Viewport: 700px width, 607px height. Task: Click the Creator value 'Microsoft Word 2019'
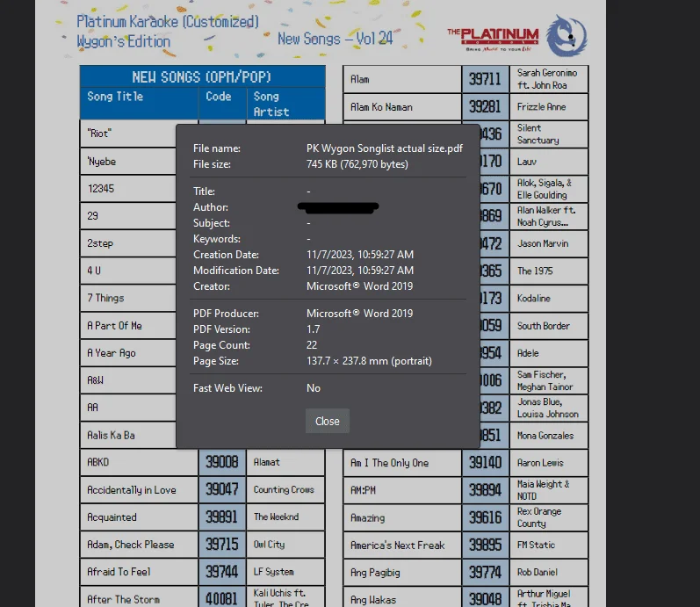coord(359,285)
